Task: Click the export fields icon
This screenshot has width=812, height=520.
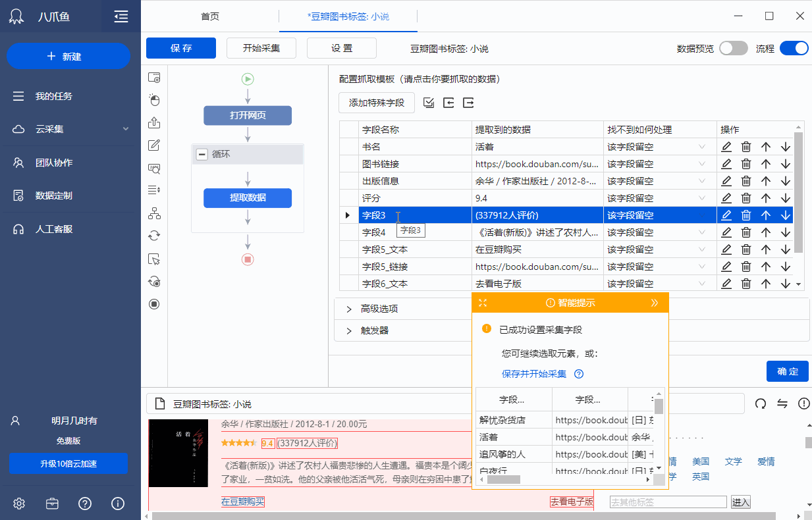Action: pos(468,103)
